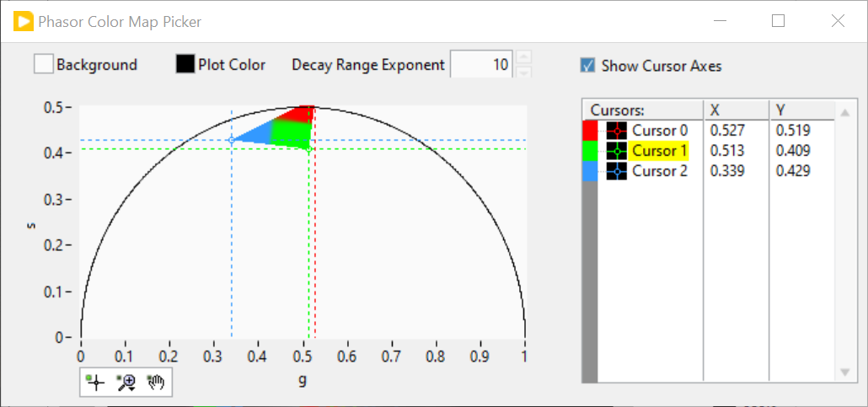Click the Cursor 2 Y value 0.429

pos(793,171)
